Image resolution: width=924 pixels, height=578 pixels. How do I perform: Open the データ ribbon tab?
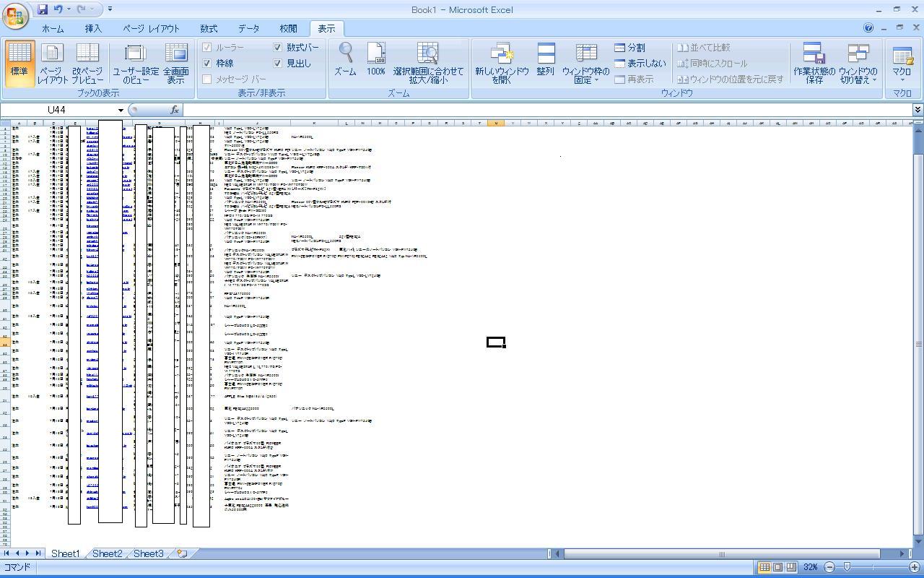click(248, 29)
